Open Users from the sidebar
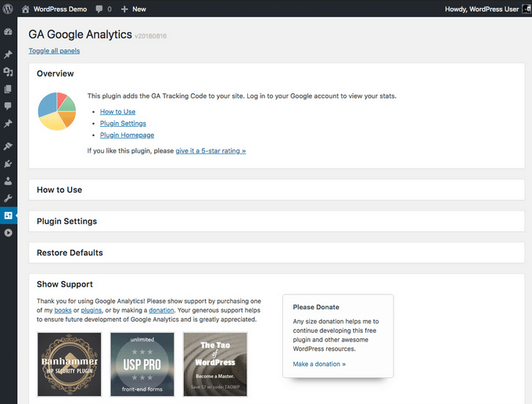This screenshot has height=404, width=532. point(8,181)
